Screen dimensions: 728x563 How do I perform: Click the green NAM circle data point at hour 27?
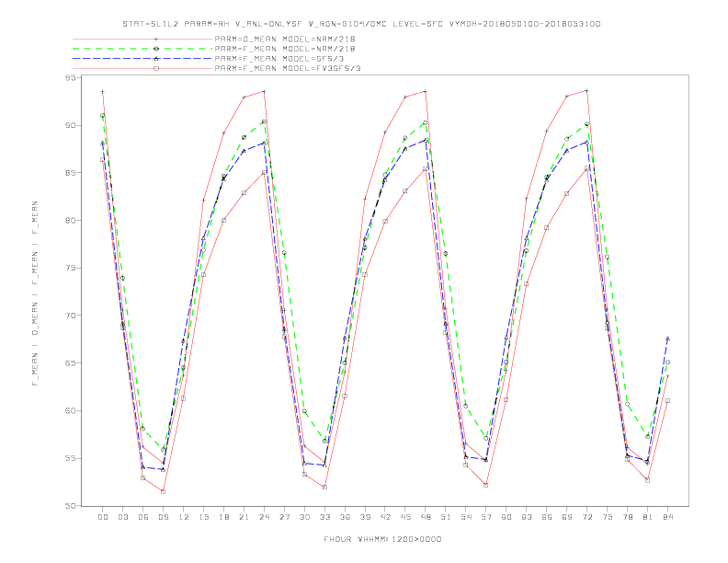[x=284, y=253]
